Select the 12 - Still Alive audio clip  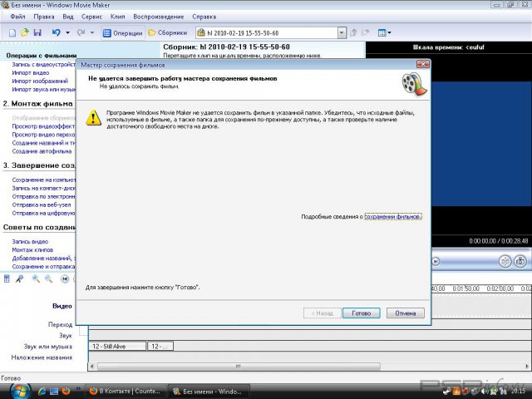[116, 346]
